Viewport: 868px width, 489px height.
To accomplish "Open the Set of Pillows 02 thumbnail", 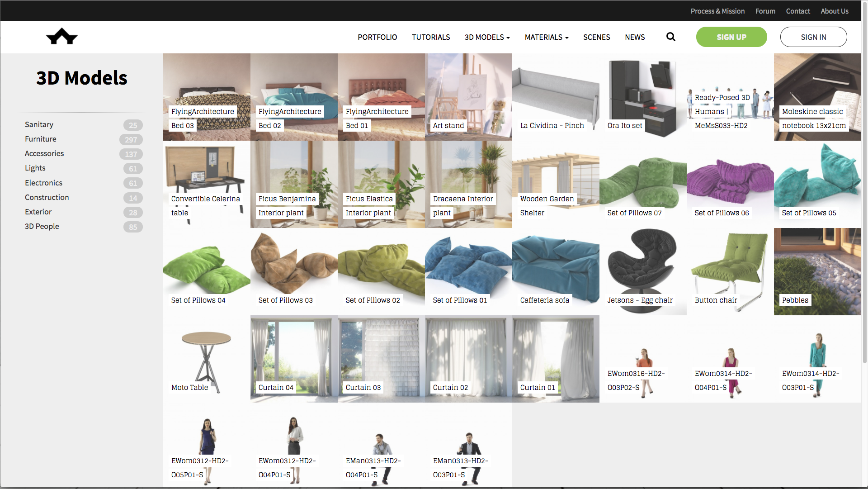I will tap(381, 271).
